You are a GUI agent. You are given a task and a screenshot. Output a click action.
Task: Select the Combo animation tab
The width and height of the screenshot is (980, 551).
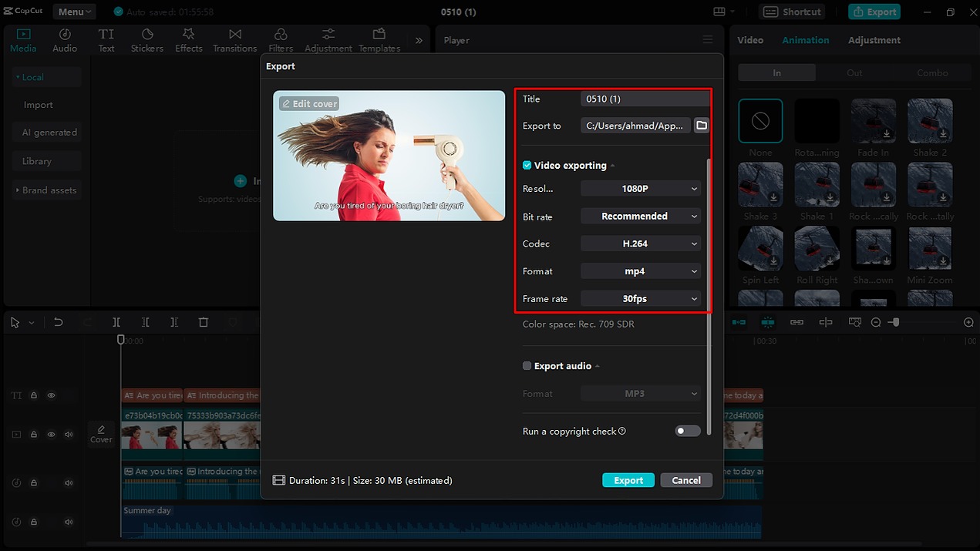[932, 72]
